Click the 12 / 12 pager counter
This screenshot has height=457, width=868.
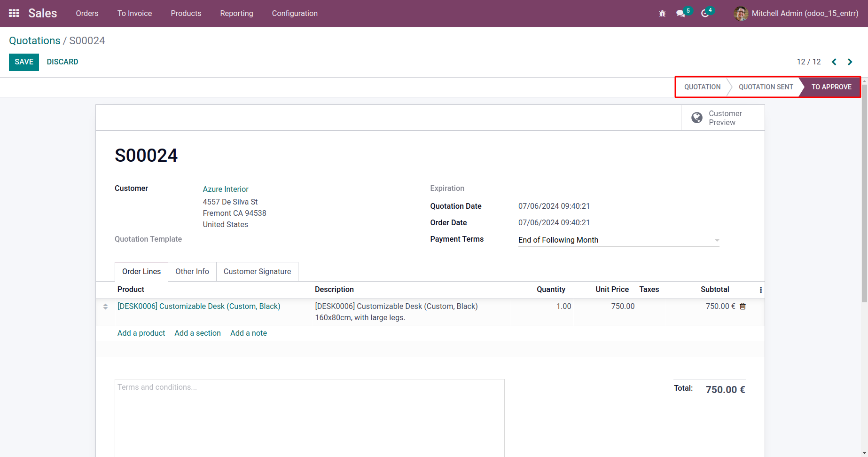tap(809, 62)
